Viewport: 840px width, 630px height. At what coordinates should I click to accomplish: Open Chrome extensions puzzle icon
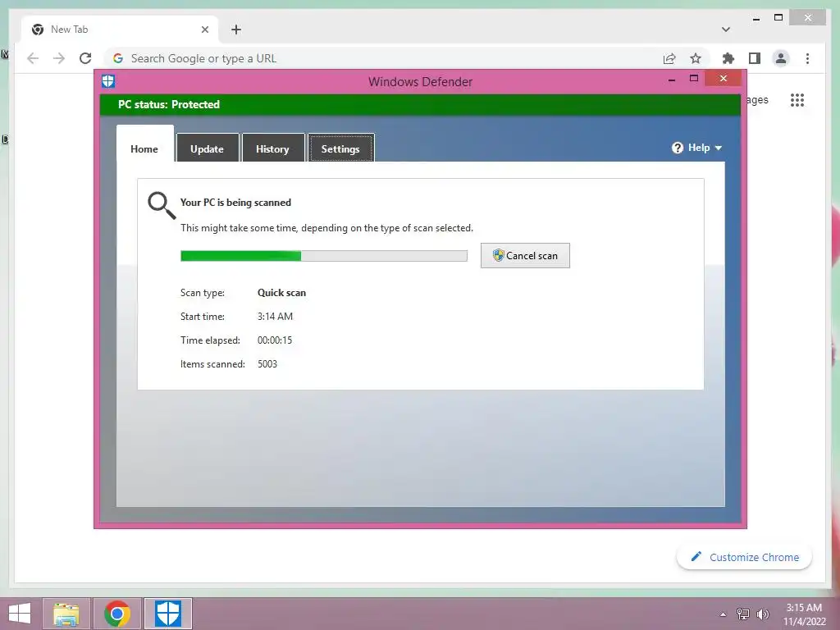(728, 58)
